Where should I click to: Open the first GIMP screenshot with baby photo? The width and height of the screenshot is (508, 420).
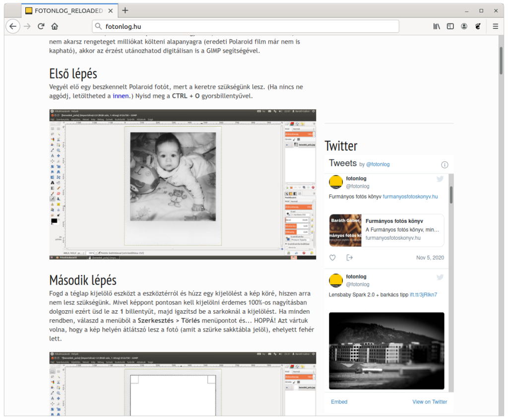(x=183, y=184)
